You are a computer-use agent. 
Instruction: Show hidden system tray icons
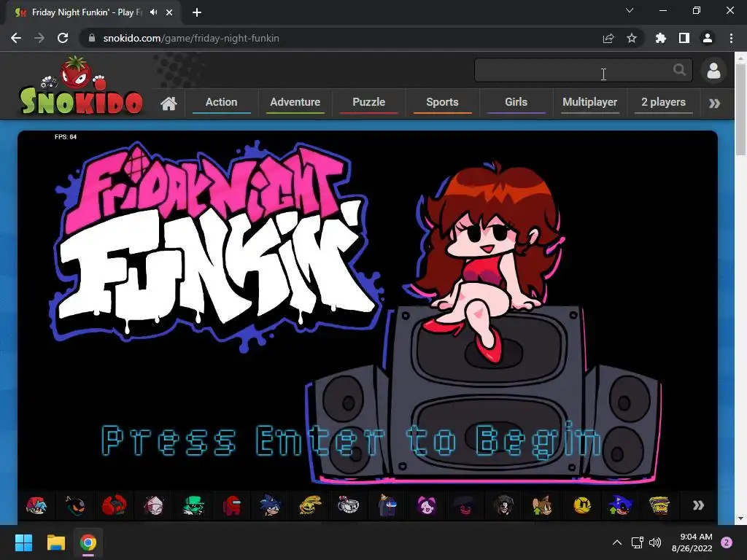617,542
